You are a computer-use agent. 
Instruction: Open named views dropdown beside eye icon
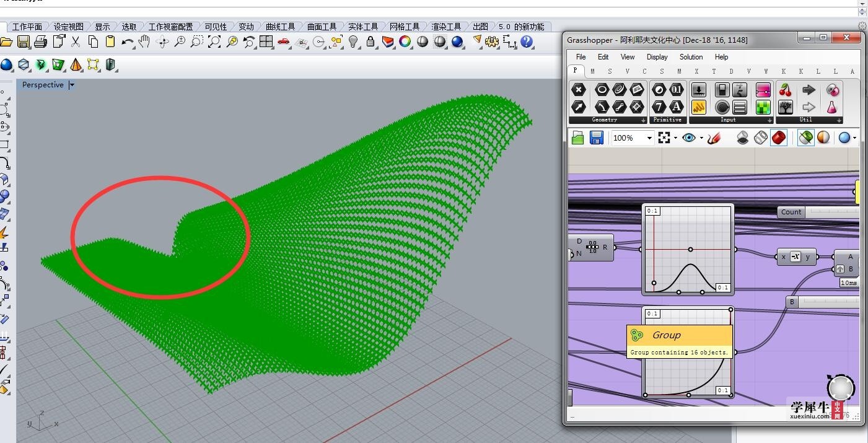click(x=701, y=138)
